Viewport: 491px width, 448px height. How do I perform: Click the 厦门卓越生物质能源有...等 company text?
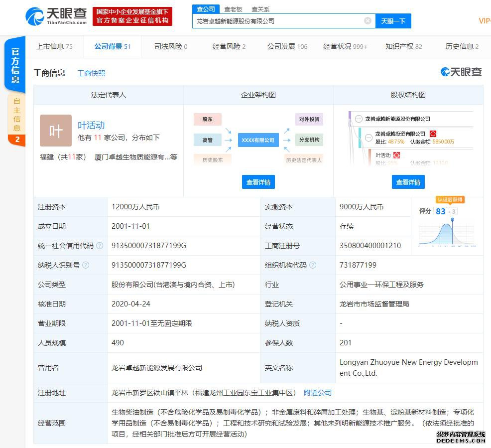pyautogui.click(x=136, y=157)
